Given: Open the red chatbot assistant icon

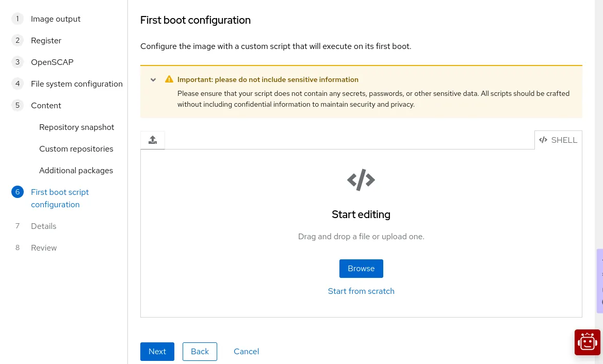Looking at the screenshot, I should [588, 342].
